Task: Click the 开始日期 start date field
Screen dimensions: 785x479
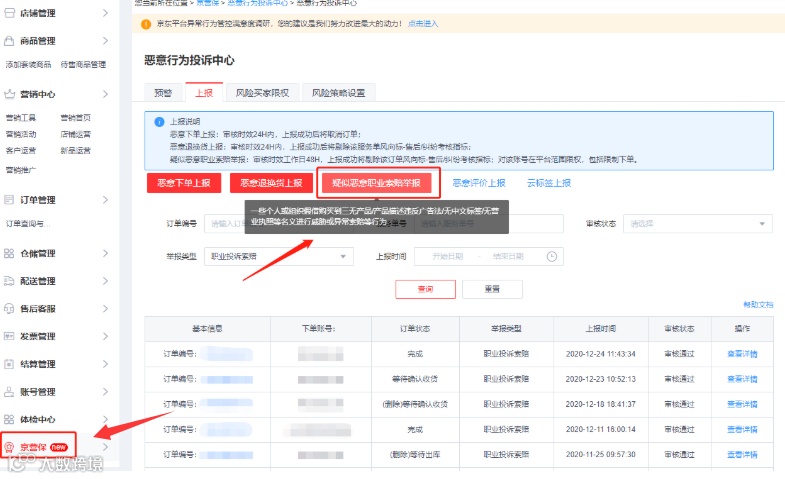Action: (448, 256)
